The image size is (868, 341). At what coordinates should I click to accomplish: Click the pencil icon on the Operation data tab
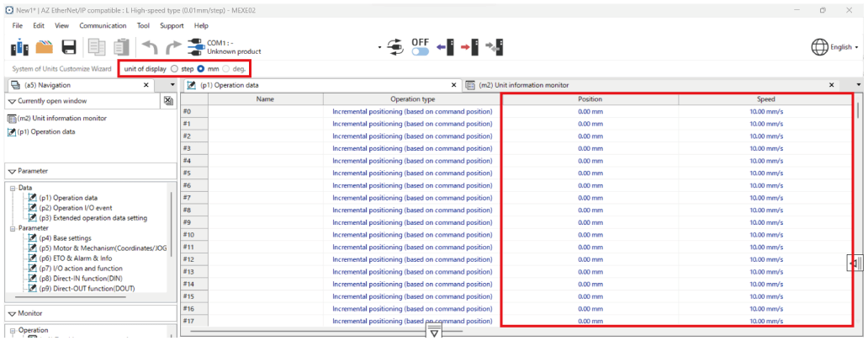pyautogui.click(x=192, y=85)
